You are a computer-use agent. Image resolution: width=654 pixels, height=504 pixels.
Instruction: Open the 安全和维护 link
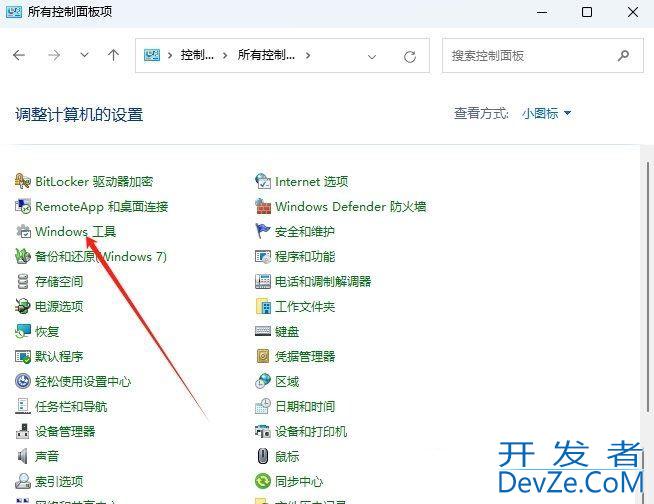coord(305,231)
